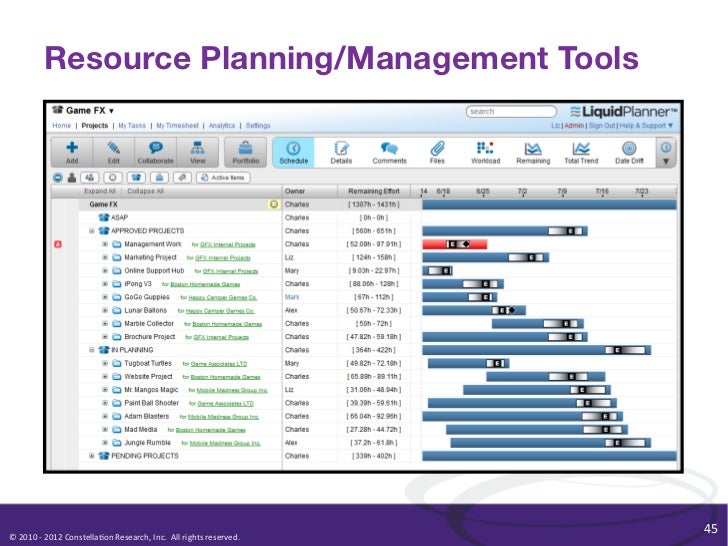
Task: Open GFX Internal Projects link for Management Work
Action: pos(228,245)
